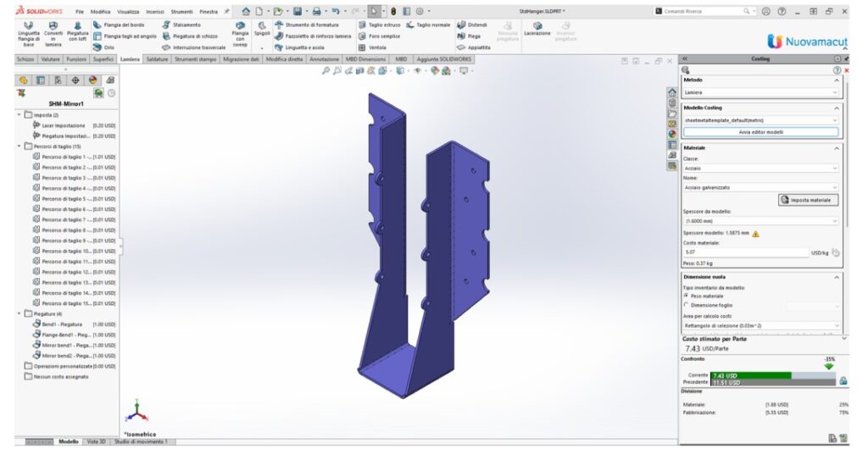Click the Home icon in quick toolbar
Image resolution: width=868 pixels, height=454 pixels.
(x=246, y=11)
